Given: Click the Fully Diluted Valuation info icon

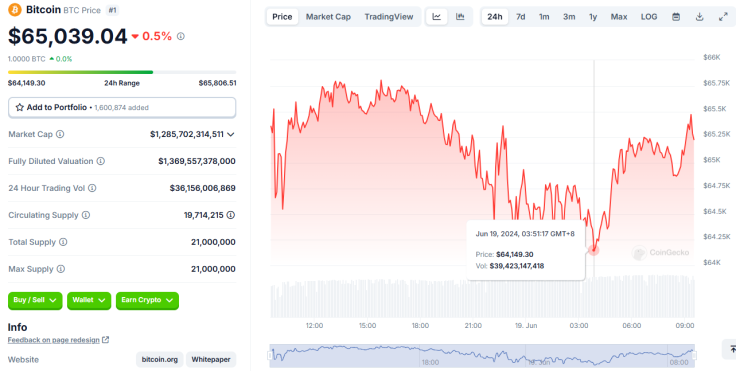Looking at the screenshot, I should (101, 161).
